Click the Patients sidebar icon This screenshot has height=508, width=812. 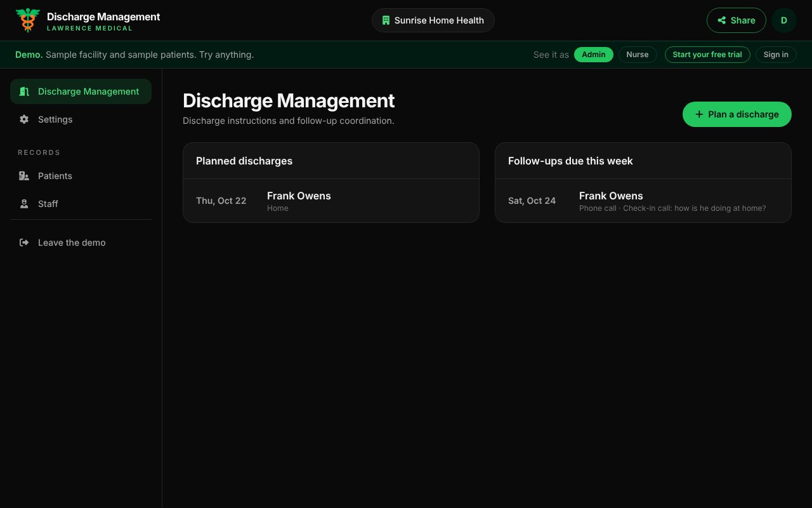[x=24, y=176]
